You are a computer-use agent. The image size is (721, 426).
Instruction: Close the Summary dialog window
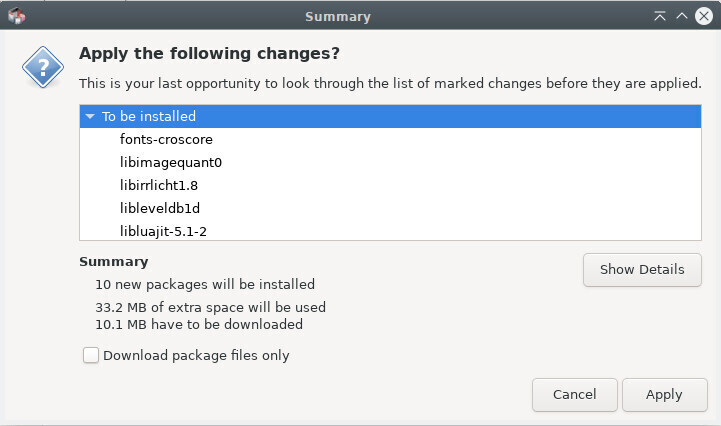704,16
